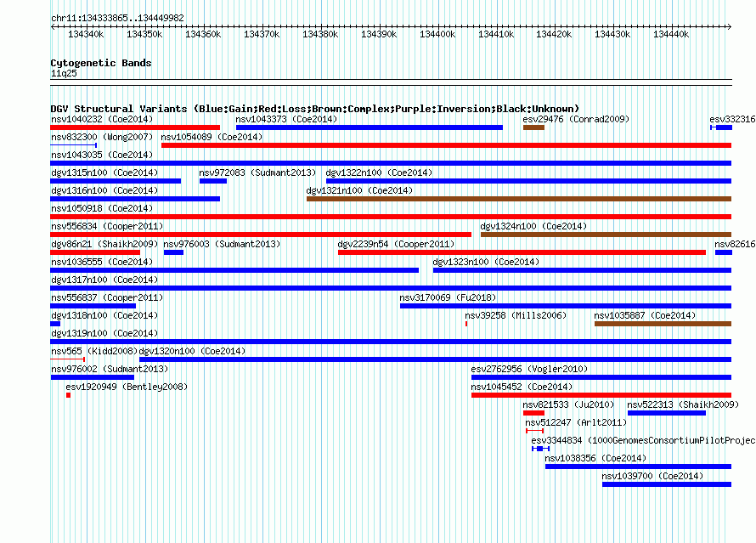Open nsv3170069 (Fu2018) variant label

pyautogui.click(x=448, y=297)
